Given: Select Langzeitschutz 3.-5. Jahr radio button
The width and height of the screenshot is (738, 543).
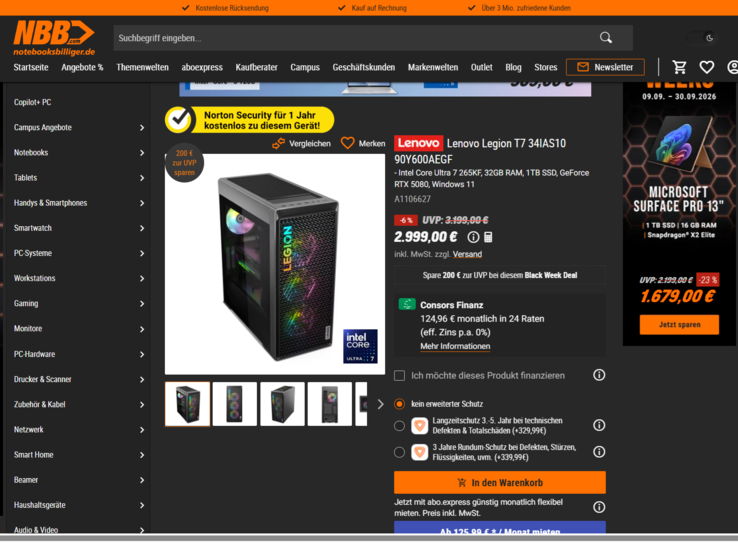Looking at the screenshot, I should [400, 426].
